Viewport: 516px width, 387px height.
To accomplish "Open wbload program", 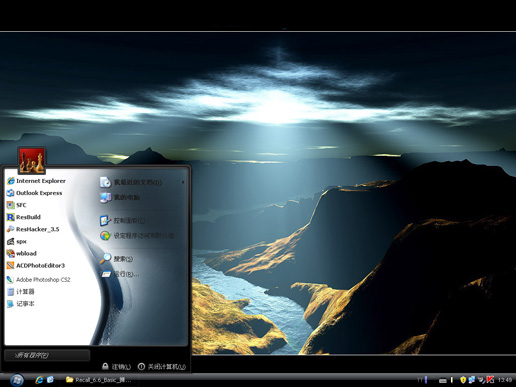I will (22, 253).
